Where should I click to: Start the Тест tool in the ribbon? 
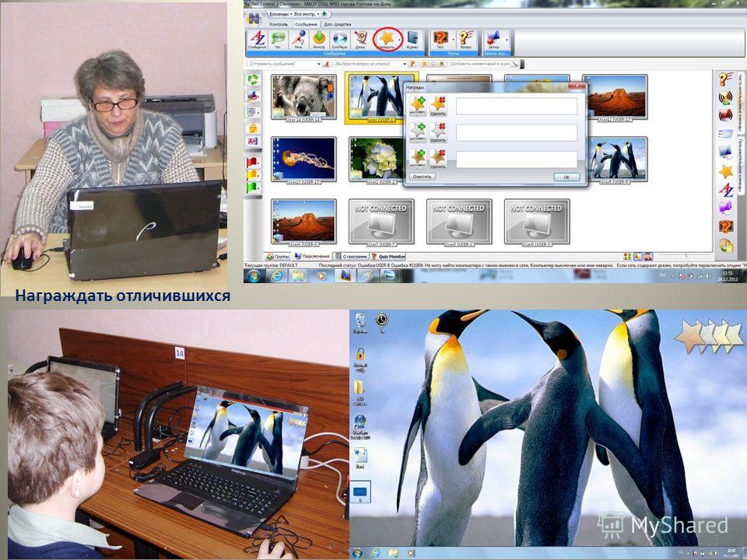(440, 40)
